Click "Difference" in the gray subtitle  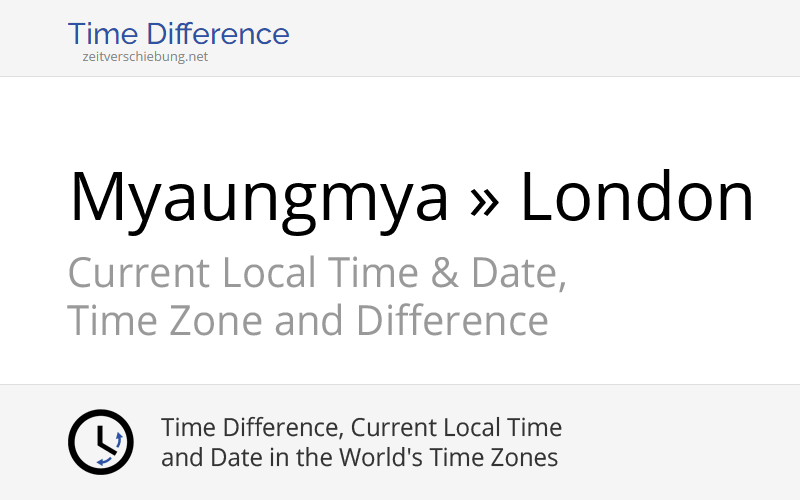[452, 321]
